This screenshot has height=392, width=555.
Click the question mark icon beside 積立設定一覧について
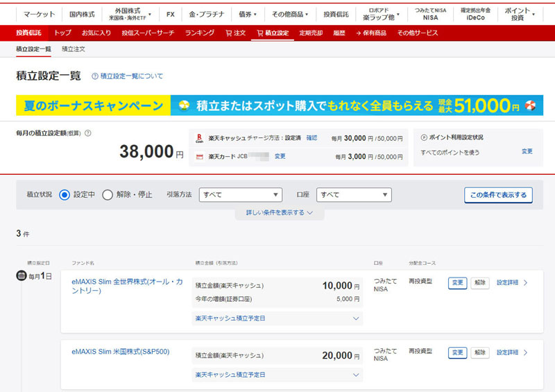95,76
